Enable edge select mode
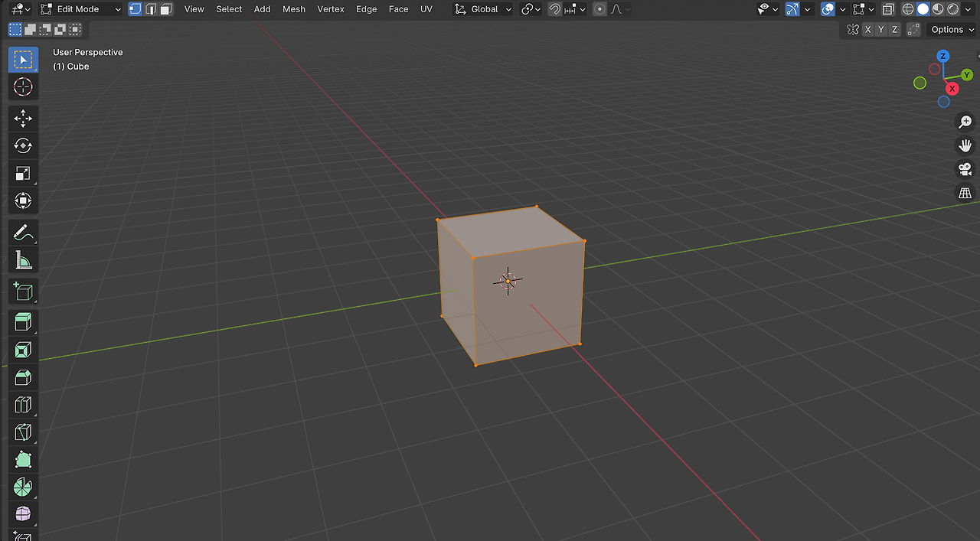 151,9
